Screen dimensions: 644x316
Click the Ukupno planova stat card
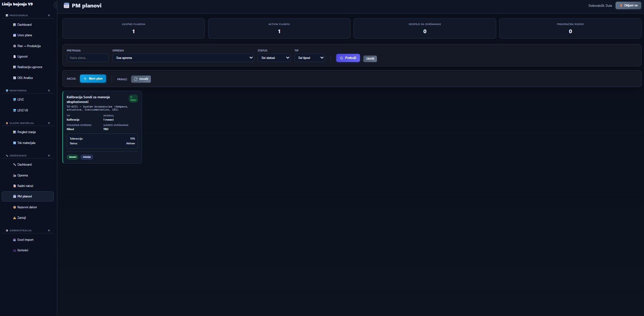(134, 28)
